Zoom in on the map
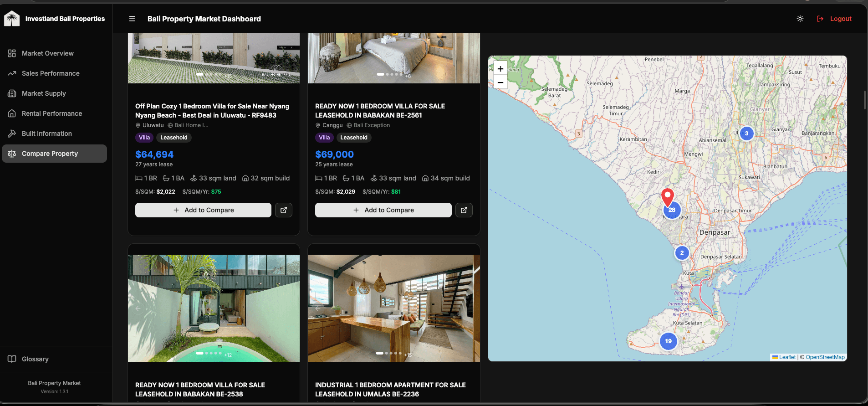This screenshot has width=868, height=406. pyautogui.click(x=500, y=69)
